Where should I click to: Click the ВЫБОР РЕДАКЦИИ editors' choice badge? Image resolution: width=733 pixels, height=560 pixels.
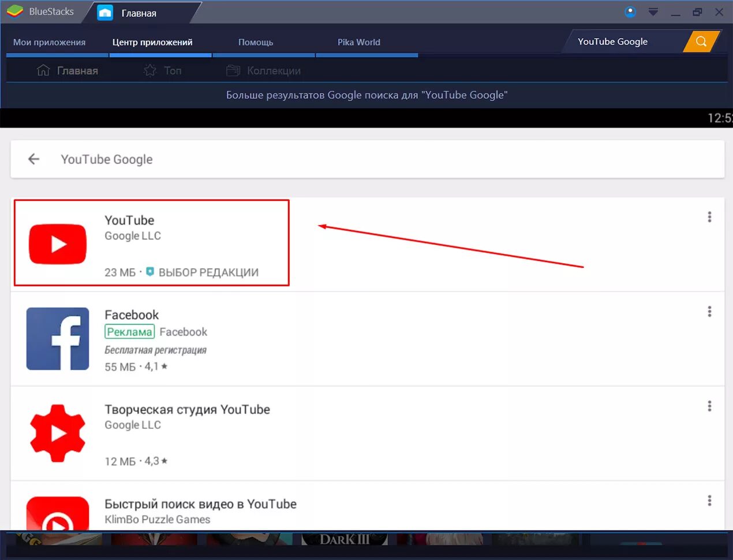(202, 272)
